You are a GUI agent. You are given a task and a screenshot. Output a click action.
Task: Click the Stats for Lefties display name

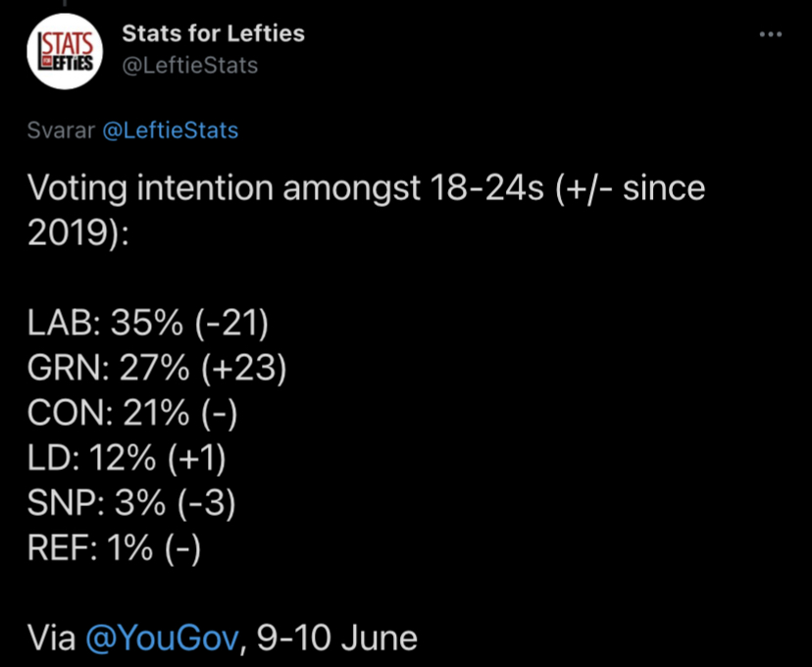[214, 33]
